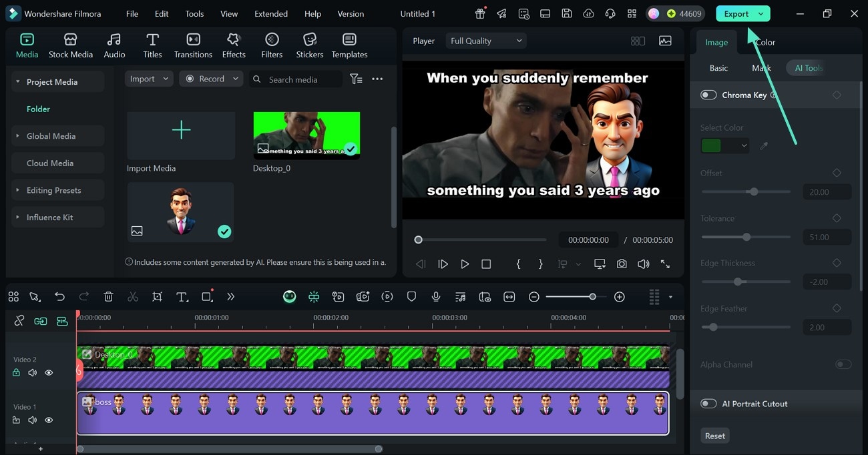Click the cloud upload icon

pos(588,13)
